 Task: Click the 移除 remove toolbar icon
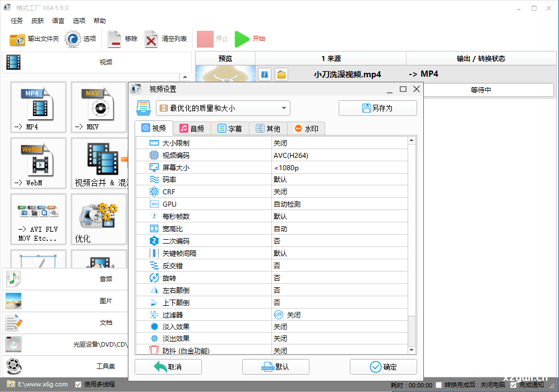115,39
